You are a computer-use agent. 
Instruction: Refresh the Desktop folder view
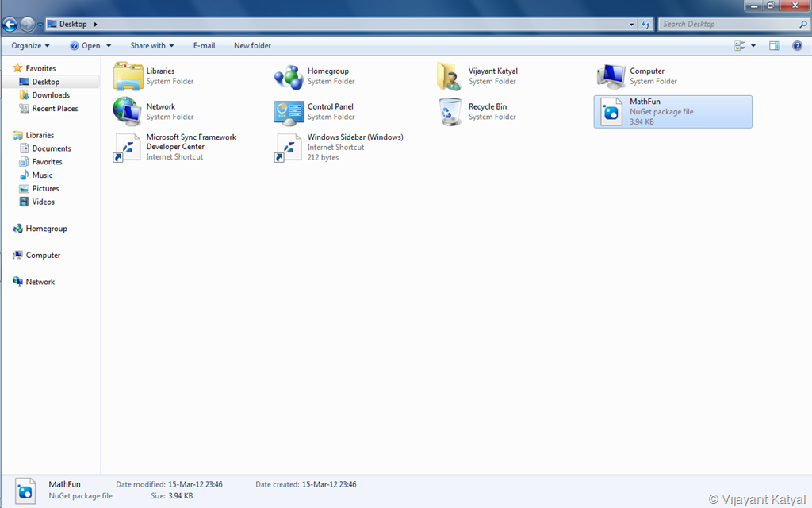[645, 25]
